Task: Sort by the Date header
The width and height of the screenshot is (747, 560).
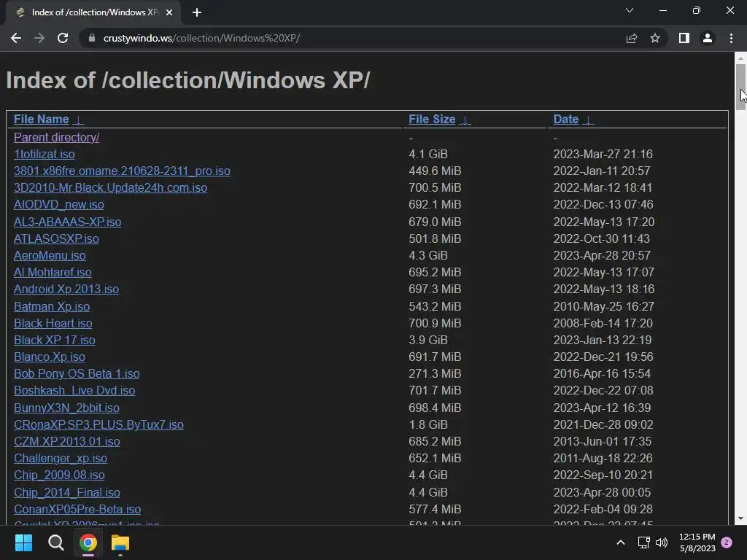Action: pos(566,119)
